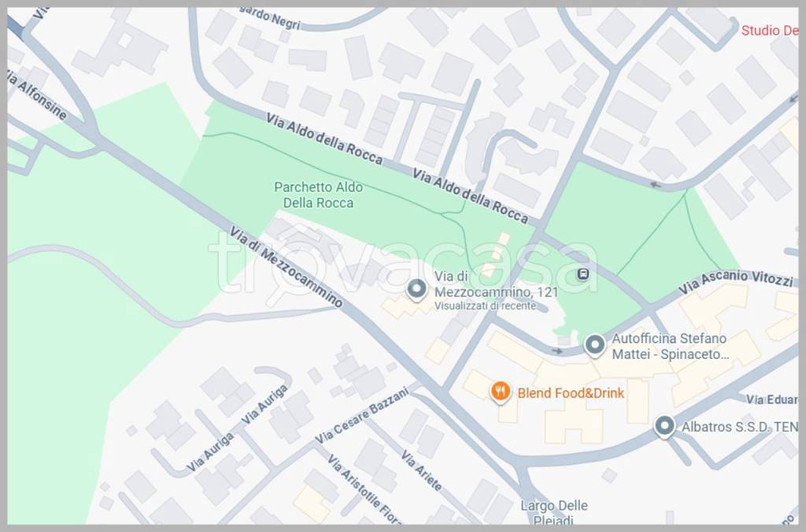Click the one-way arrow near Autofficina
The width and height of the screenshot is (806, 532).
557,351
